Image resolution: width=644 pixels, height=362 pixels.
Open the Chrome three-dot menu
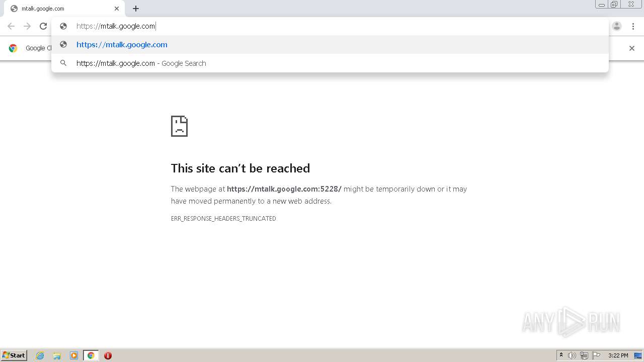(633, 26)
